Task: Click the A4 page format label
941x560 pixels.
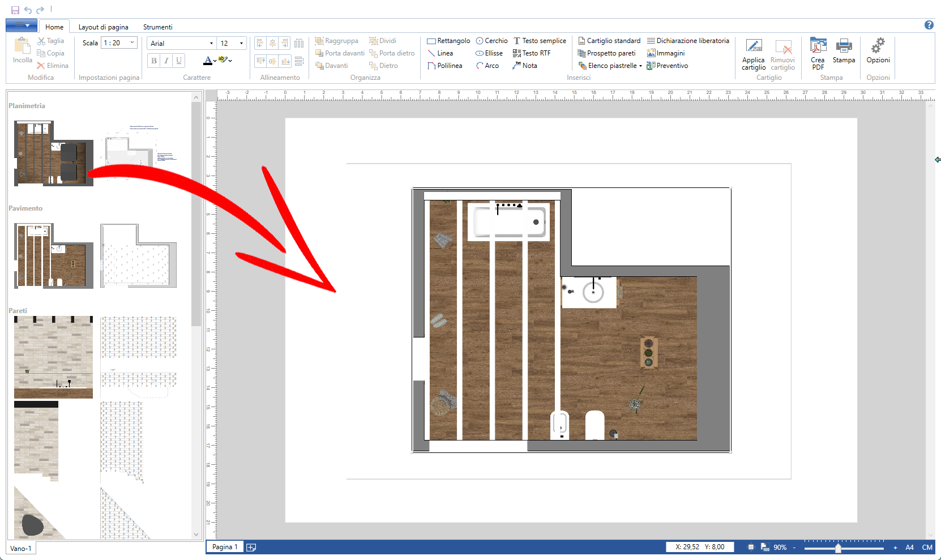Action: (x=909, y=547)
